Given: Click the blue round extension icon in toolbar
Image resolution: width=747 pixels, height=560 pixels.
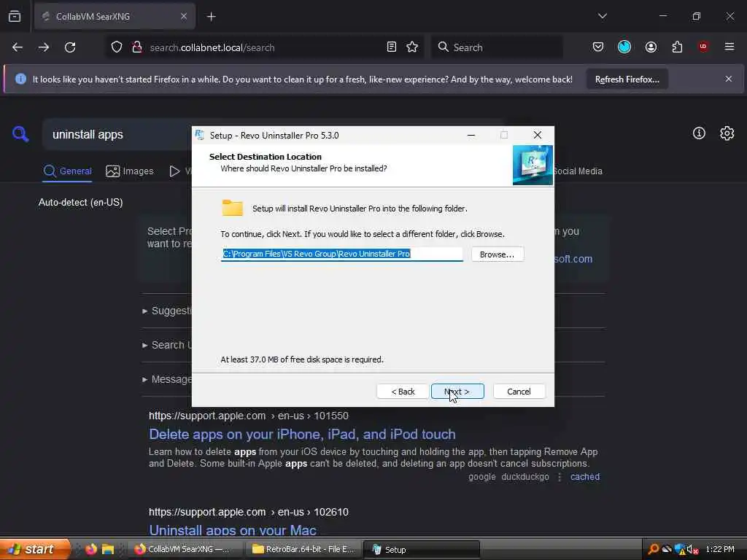Looking at the screenshot, I should point(624,47).
